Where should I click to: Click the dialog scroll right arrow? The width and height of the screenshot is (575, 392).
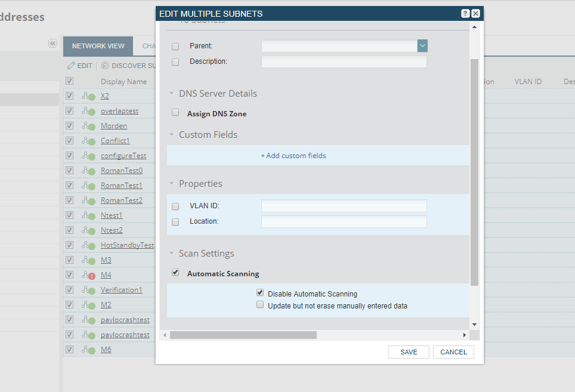[x=464, y=335]
